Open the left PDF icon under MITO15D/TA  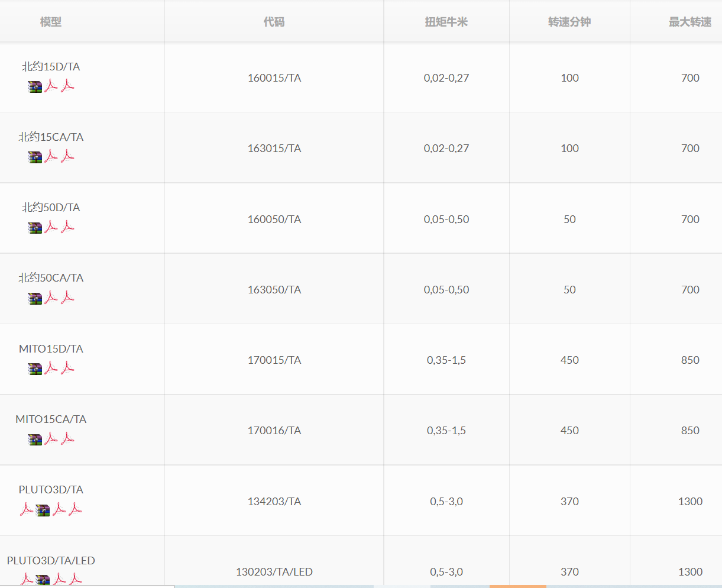51,369
